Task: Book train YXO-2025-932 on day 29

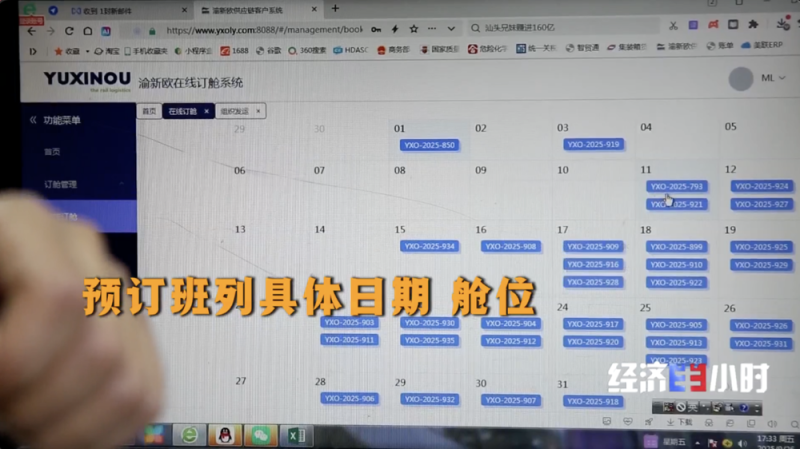Action: [429, 400]
